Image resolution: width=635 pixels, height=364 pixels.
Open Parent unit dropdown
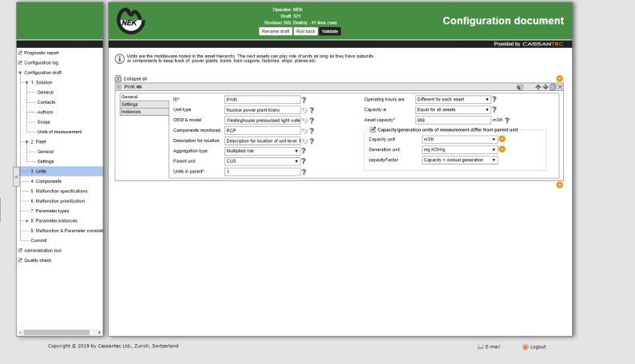[x=262, y=161]
